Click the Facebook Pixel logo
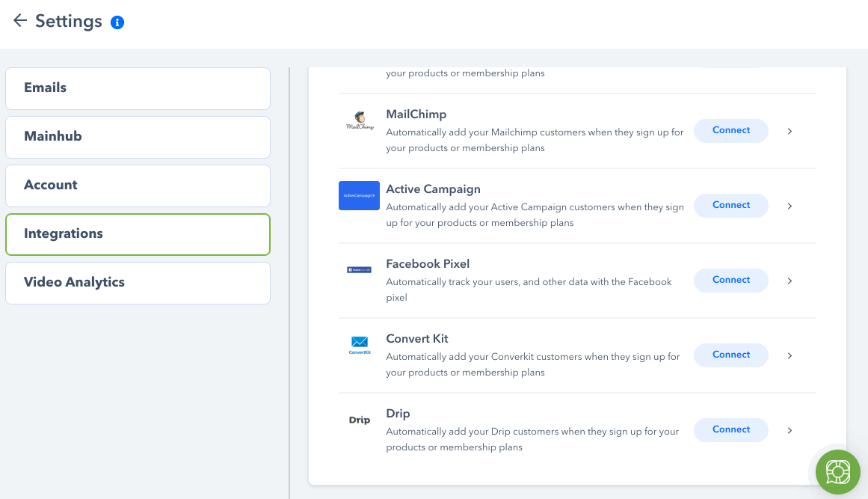The height and width of the screenshot is (499, 868). click(x=360, y=270)
